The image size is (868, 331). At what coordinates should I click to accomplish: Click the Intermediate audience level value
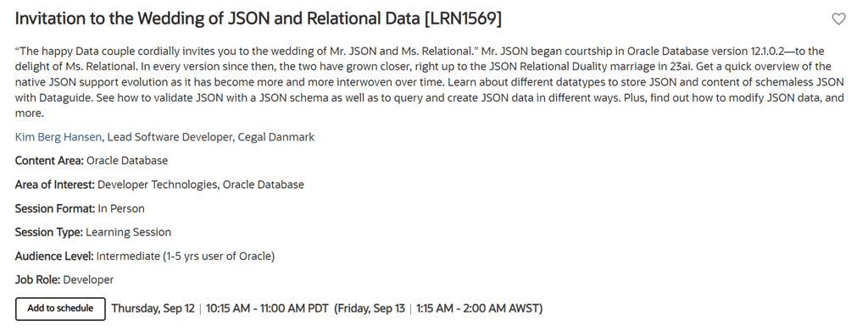[x=186, y=256]
